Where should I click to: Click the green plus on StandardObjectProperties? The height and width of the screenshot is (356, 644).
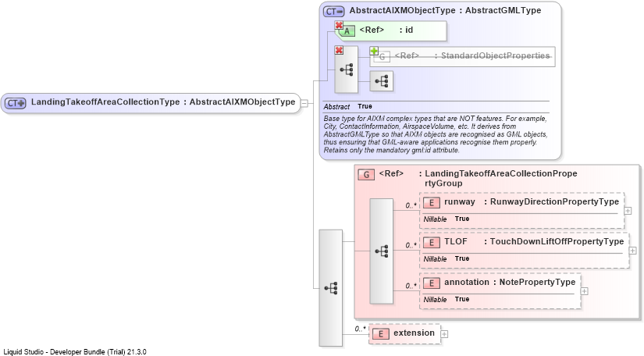click(374, 51)
